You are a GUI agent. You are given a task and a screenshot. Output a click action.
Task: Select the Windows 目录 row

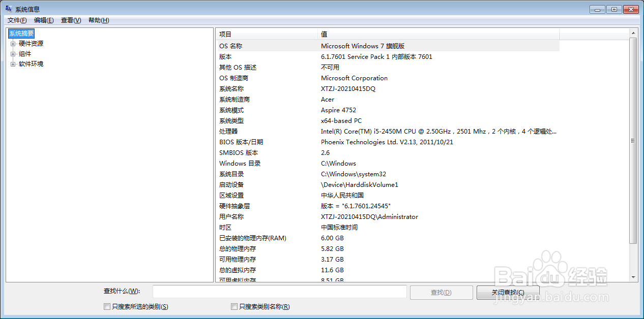coord(388,164)
